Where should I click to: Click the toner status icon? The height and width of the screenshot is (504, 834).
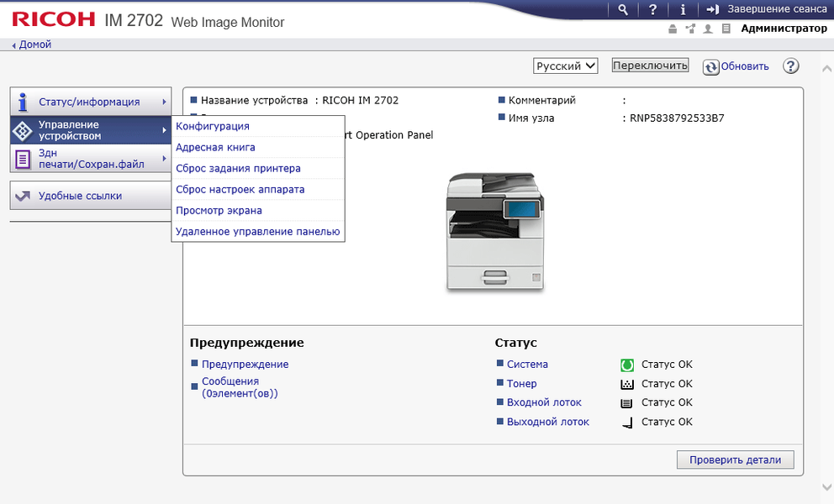point(627,385)
